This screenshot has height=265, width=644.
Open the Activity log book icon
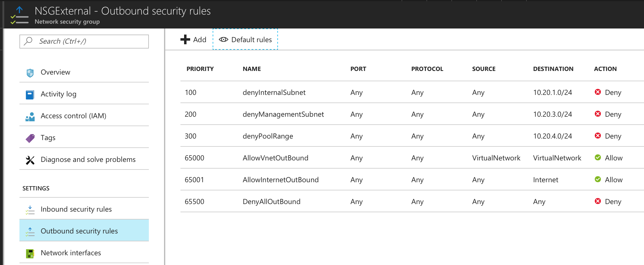[x=30, y=95]
